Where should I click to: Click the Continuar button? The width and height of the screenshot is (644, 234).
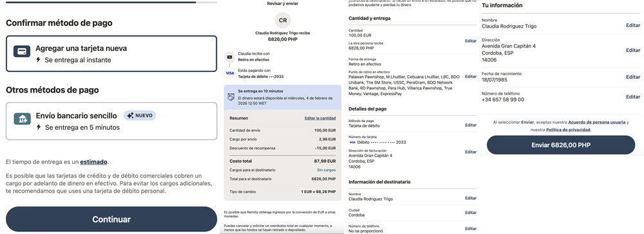click(x=111, y=219)
